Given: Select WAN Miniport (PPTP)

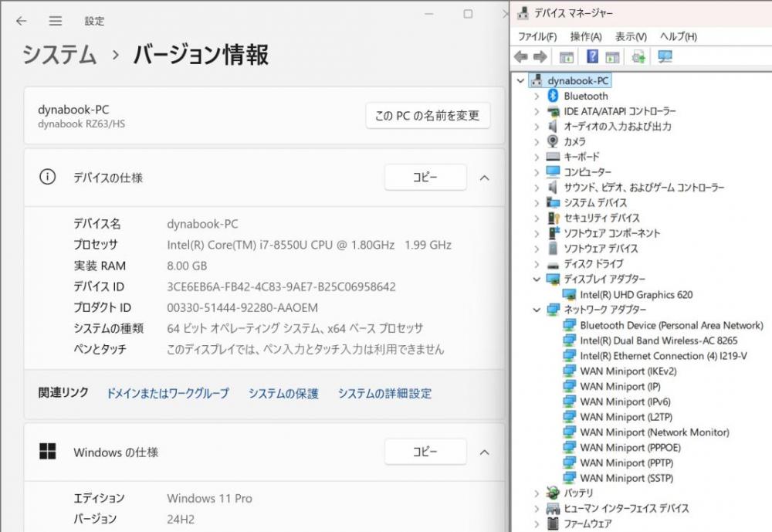Looking at the screenshot, I should tap(627, 463).
